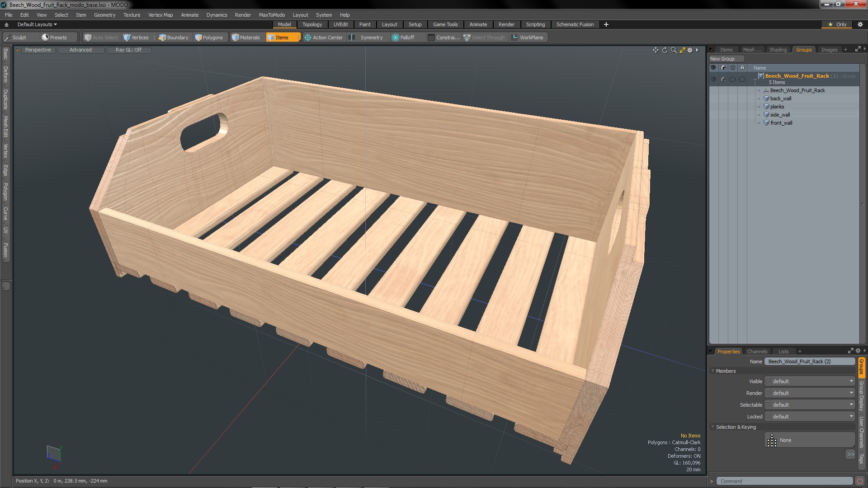Open the Visible default dropdown

[x=810, y=381]
